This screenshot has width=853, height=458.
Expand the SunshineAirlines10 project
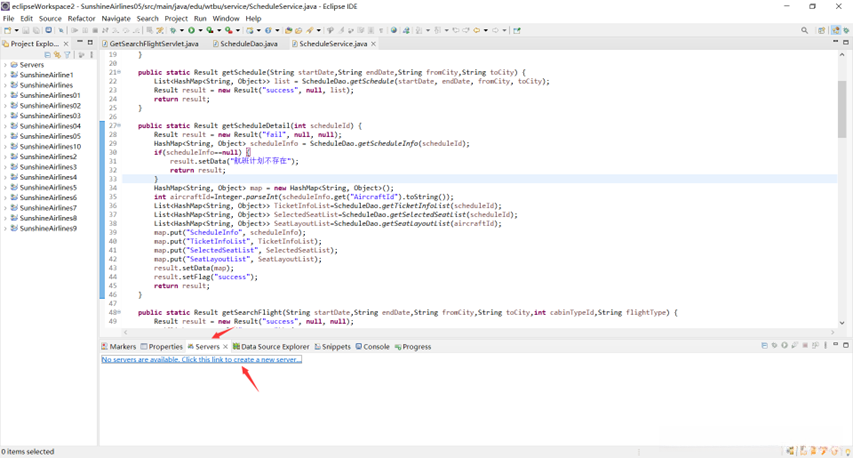point(5,147)
